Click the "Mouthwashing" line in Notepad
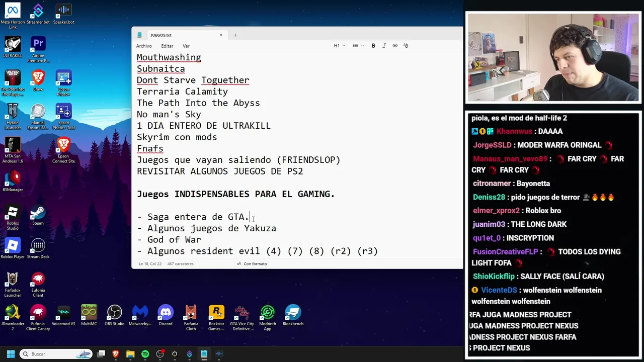Viewport: 644px width, 362px height. tap(169, 57)
